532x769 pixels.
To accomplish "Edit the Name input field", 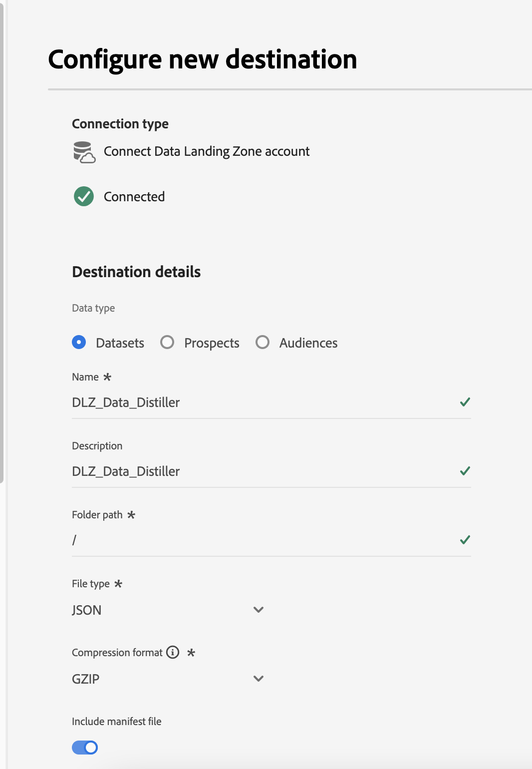I will [x=260, y=402].
